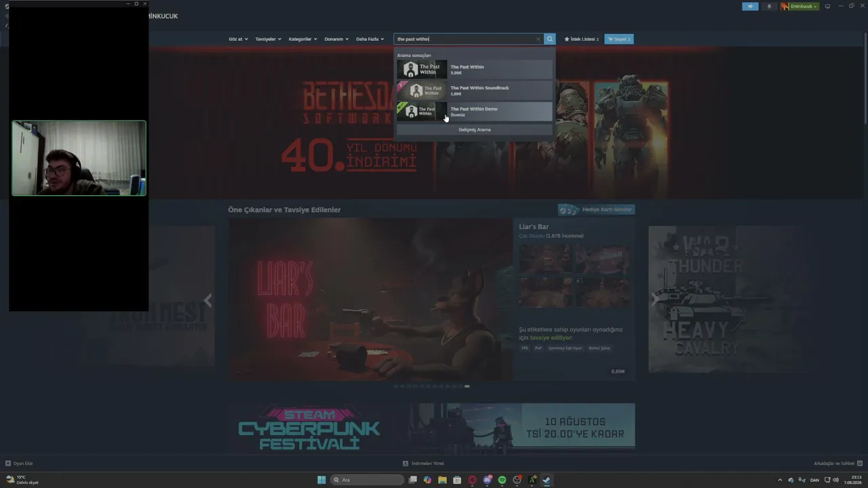
Task: Open the Donanım dropdown menu
Action: click(x=336, y=39)
